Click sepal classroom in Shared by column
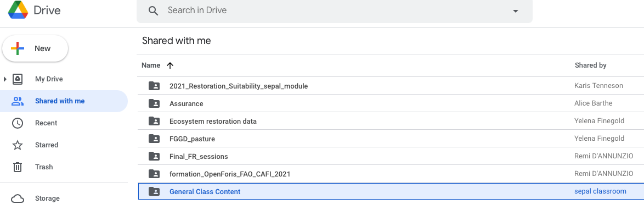The width and height of the screenshot is (644, 204). click(x=601, y=191)
